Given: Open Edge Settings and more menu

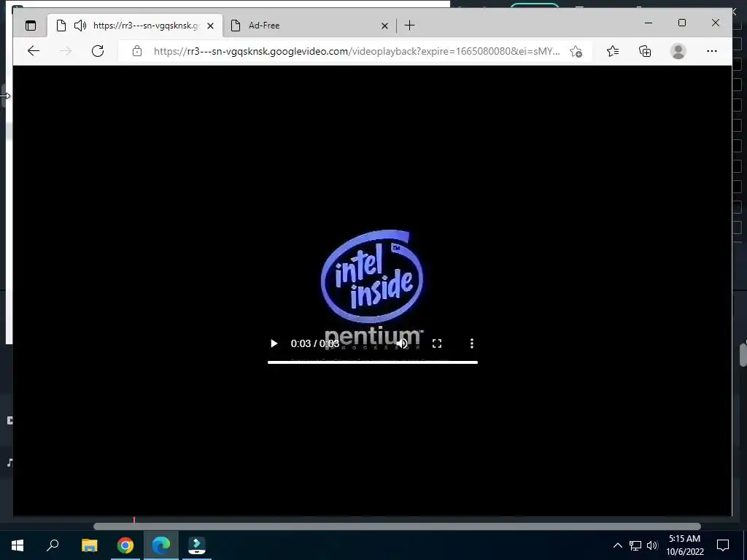Looking at the screenshot, I should (712, 51).
